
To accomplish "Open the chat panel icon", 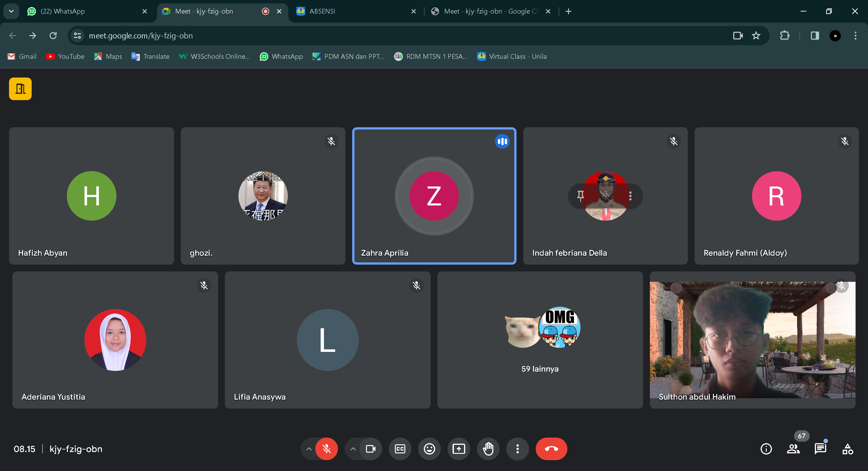I will pos(820,449).
